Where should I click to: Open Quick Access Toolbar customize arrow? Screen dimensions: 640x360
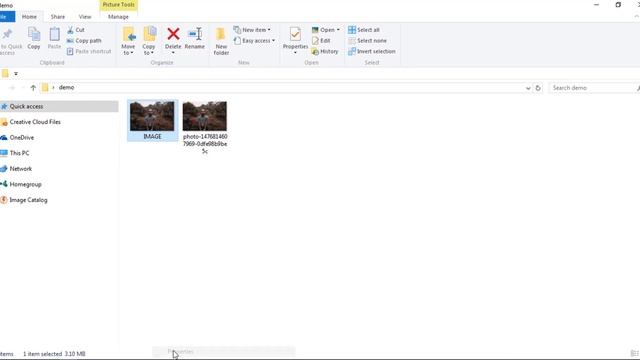point(16,74)
